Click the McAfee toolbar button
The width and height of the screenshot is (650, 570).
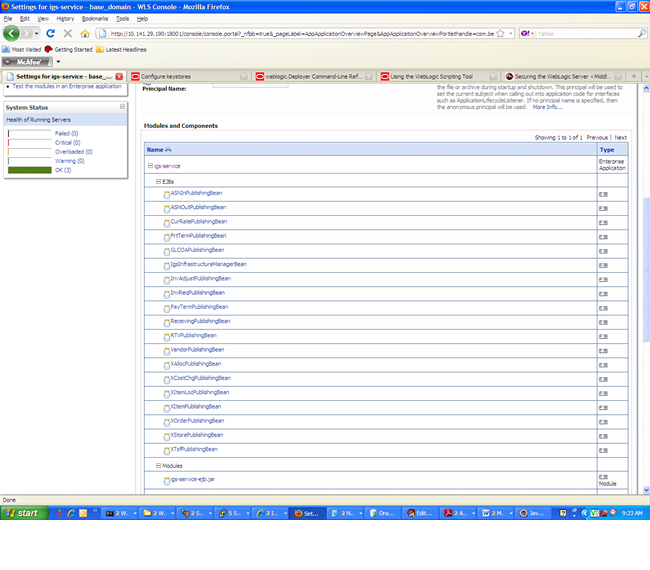(x=27, y=62)
